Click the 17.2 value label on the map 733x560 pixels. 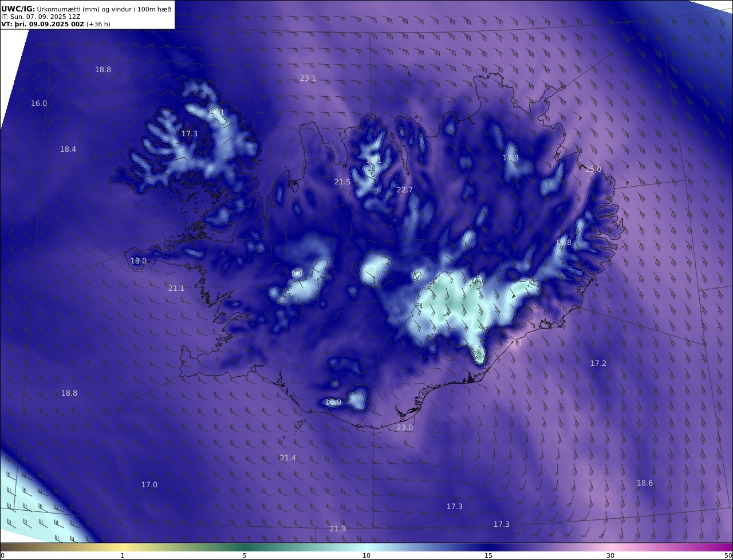pyautogui.click(x=598, y=364)
